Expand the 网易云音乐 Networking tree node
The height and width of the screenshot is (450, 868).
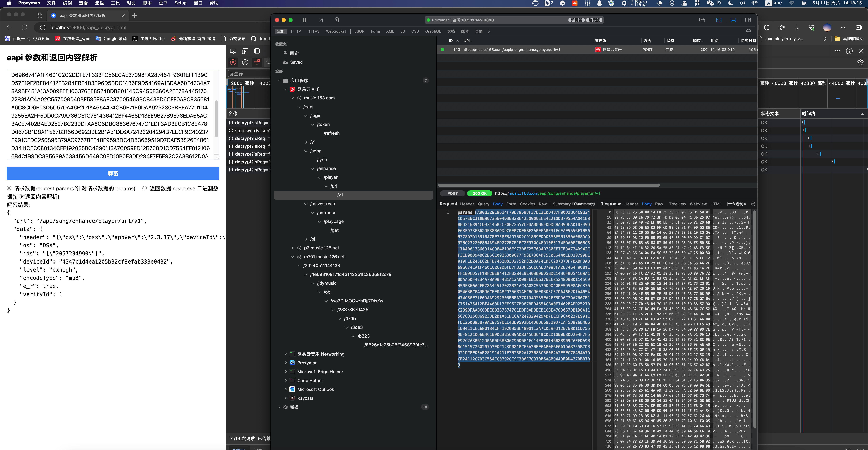286,354
